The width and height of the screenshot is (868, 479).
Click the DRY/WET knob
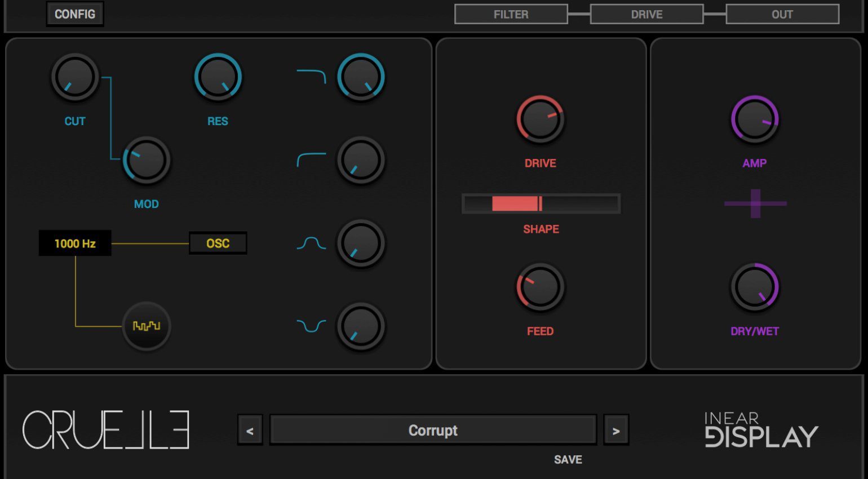pyautogui.click(x=755, y=287)
